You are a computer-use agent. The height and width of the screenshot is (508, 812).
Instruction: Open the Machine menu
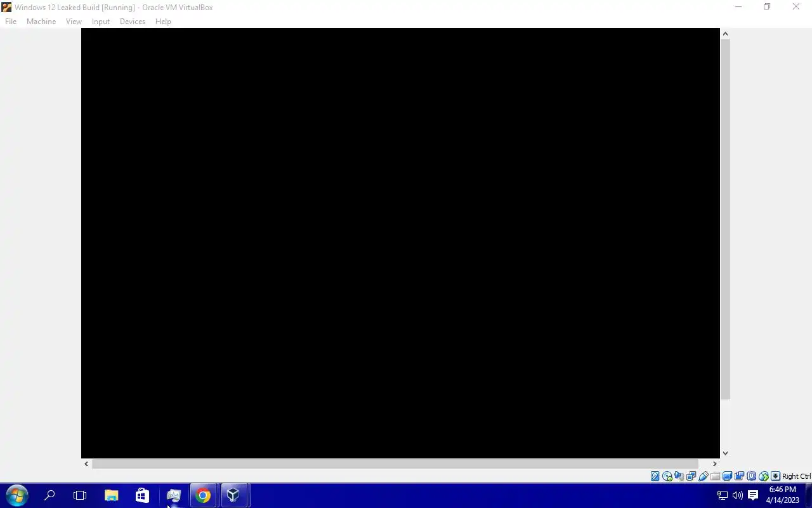pyautogui.click(x=41, y=22)
